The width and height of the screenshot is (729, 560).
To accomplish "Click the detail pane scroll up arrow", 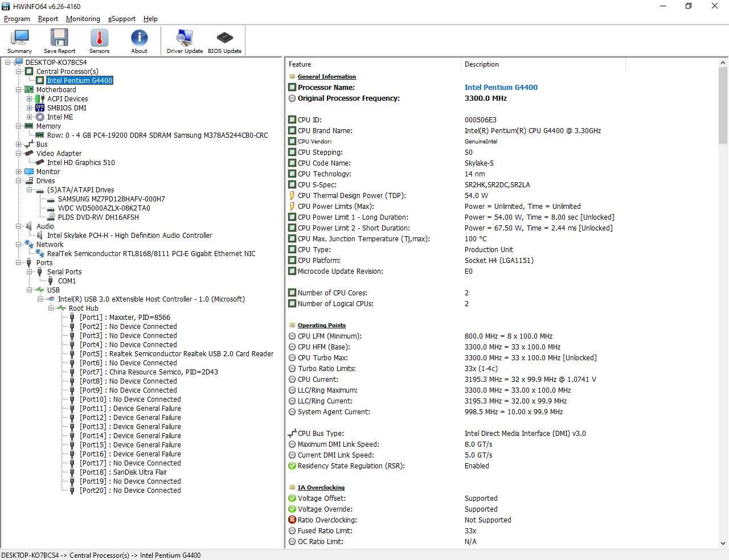I will tap(723, 63).
